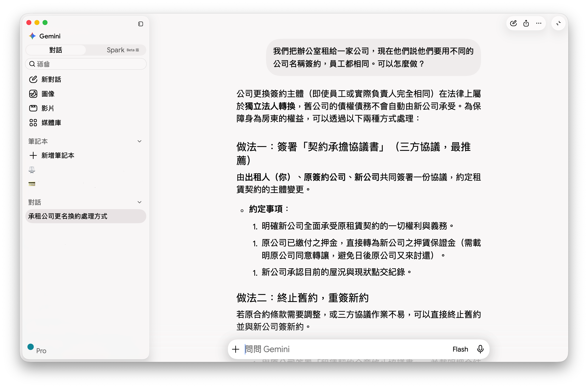Click the Gemini sparkle logo
This screenshot has height=388, width=588.
[32, 36]
